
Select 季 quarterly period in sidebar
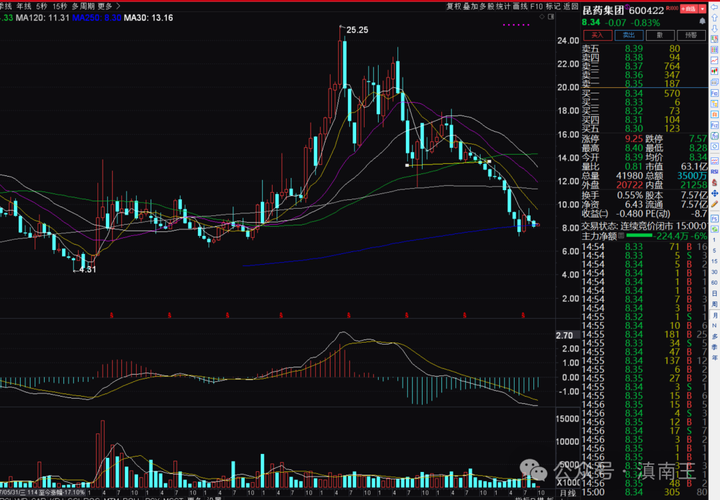point(714,348)
